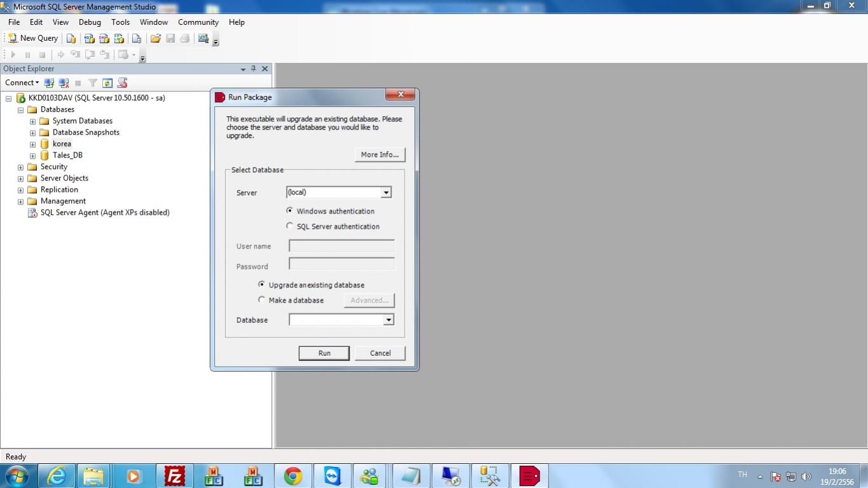This screenshot has width=868, height=488.
Task: Click the Object Explorer Stop icon
Action: tap(78, 83)
